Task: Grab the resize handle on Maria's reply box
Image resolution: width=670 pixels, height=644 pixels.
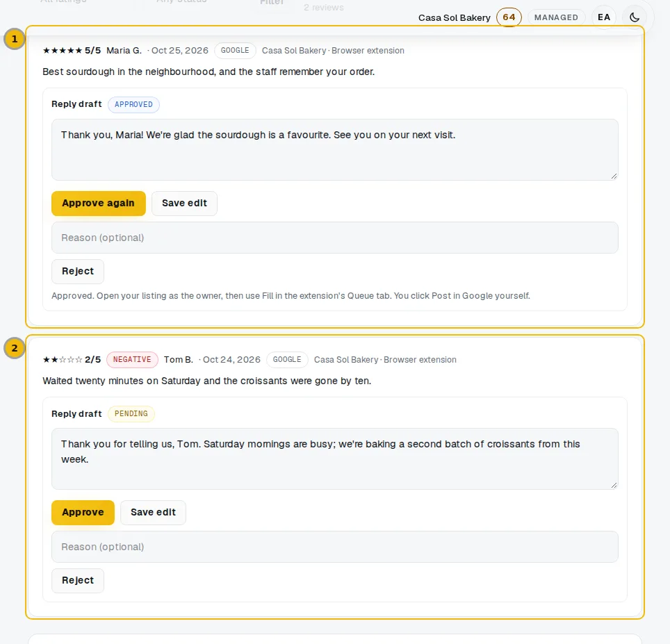Action: pos(614,176)
